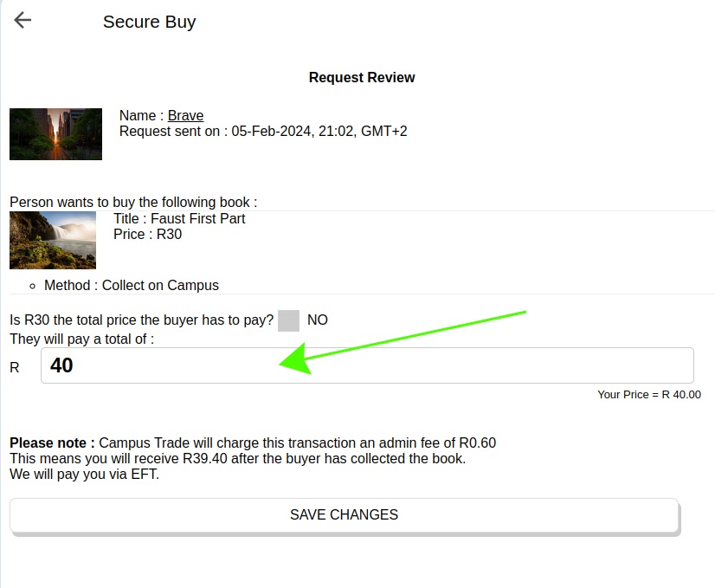Toggle the total price confirmation checkbox
The width and height of the screenshot is (715, 588).
point(288,320)
